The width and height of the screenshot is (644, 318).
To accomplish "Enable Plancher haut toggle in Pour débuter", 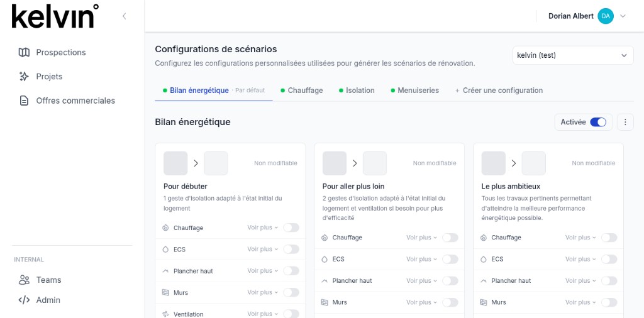I will [x=291, y=271].
